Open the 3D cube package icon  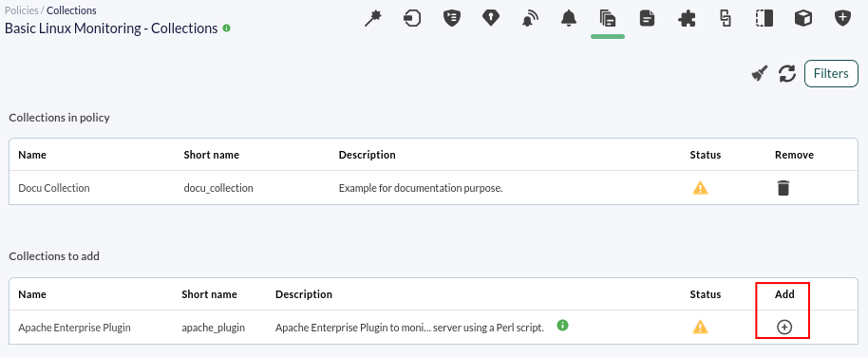(x=803, y=19)
